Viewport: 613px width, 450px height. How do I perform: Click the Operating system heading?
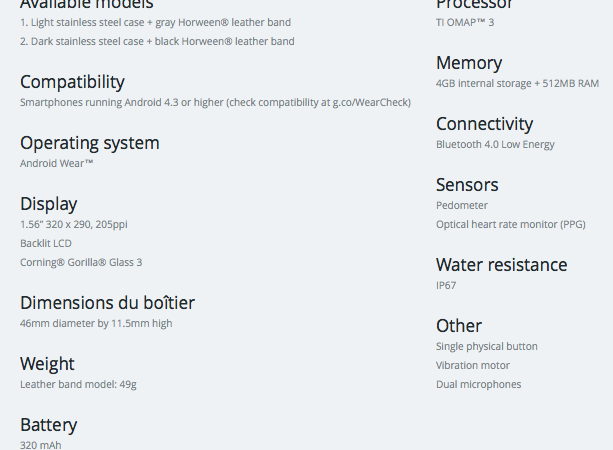(89, 143)
